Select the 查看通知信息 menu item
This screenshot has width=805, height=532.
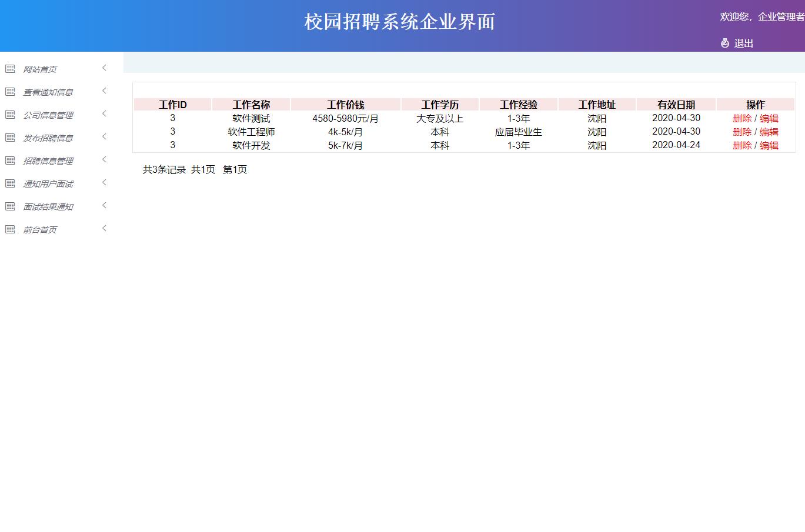pos(48,92)
